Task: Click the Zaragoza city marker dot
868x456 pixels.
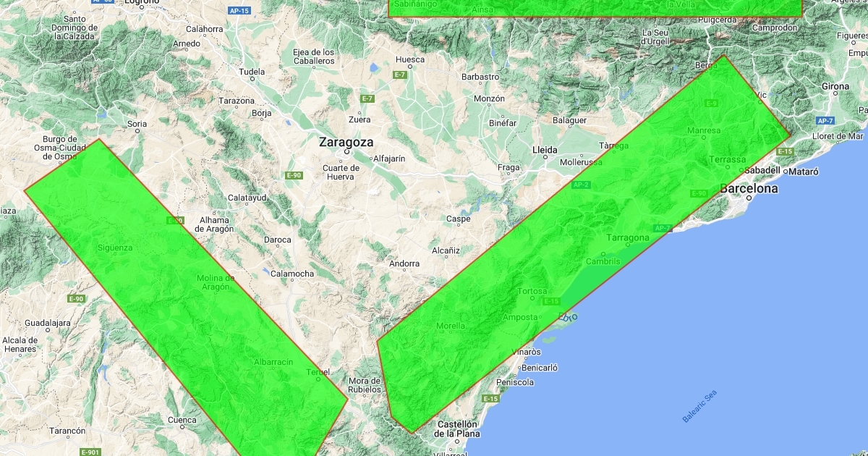Action: point(346,152)
